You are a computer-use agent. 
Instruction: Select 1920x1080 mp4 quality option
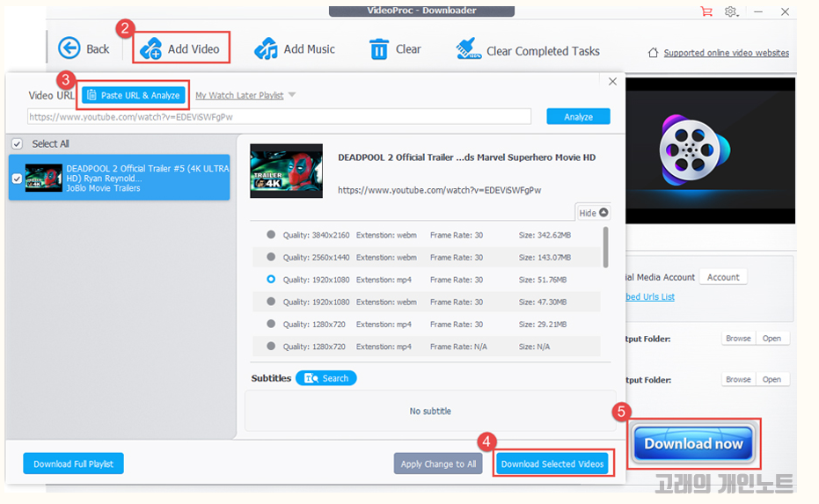(x=271, y=280)
